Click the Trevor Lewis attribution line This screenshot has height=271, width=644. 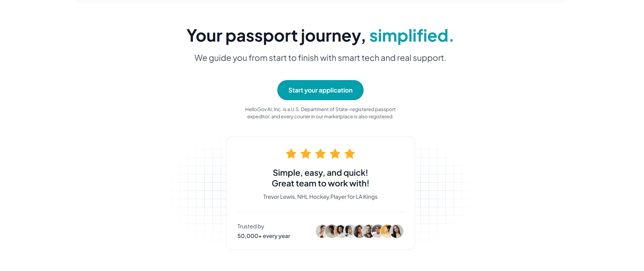pyautogui.click(x=320, y=197)
